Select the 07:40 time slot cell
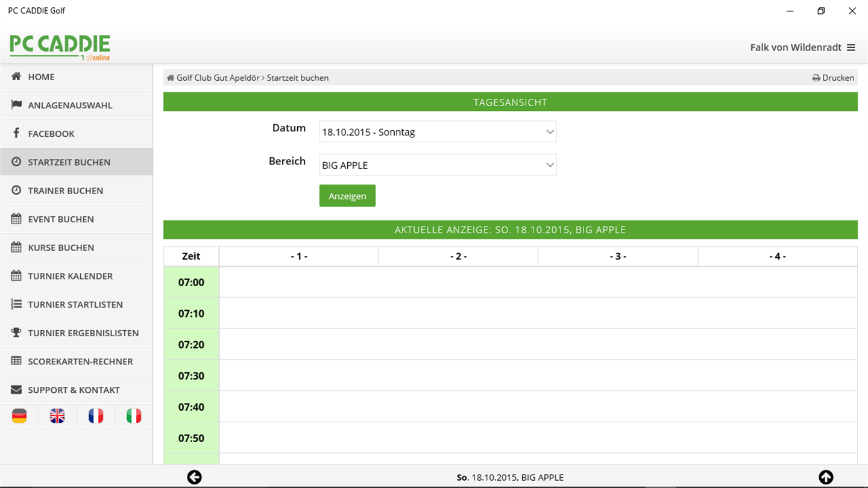 click(191, 407)
